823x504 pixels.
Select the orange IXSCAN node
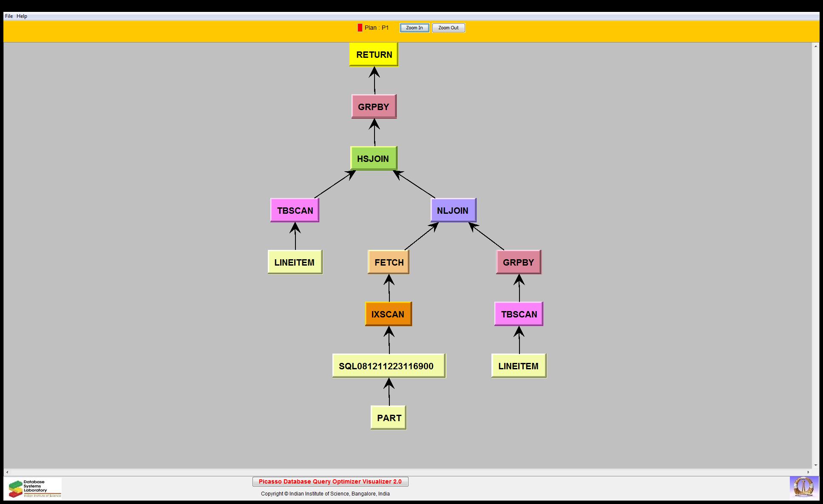click(388, 314)
